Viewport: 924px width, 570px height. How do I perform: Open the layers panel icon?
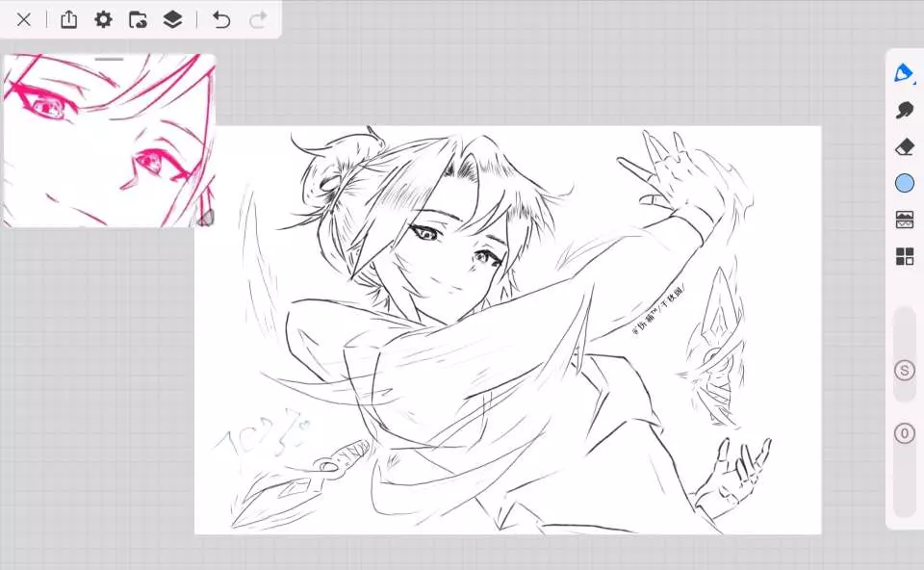coord(172,19)
